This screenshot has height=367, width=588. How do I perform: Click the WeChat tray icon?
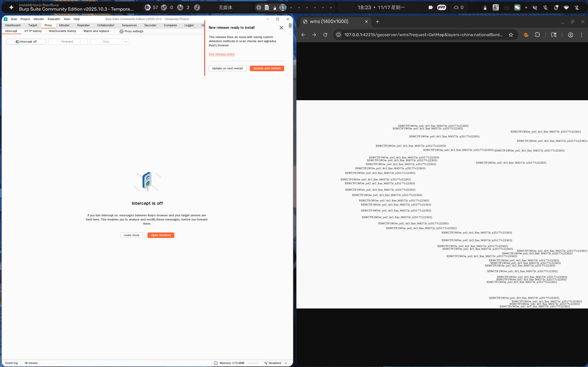tap(517, 8)
